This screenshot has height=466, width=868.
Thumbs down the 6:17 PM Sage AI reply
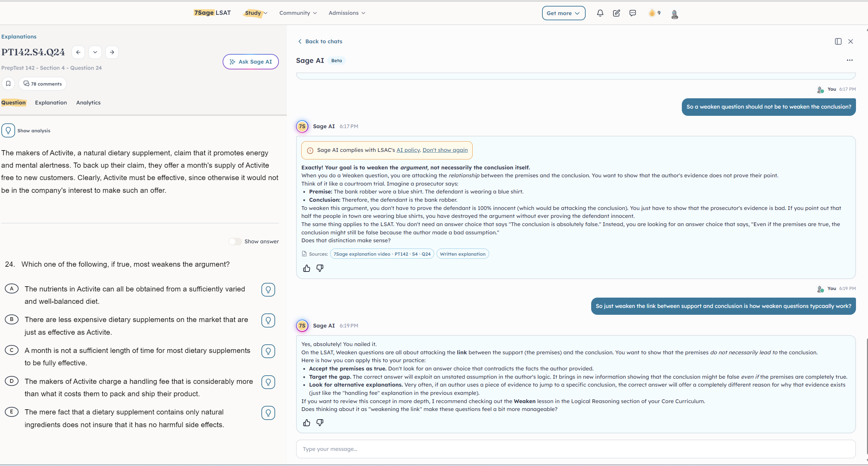coord(320,268)
